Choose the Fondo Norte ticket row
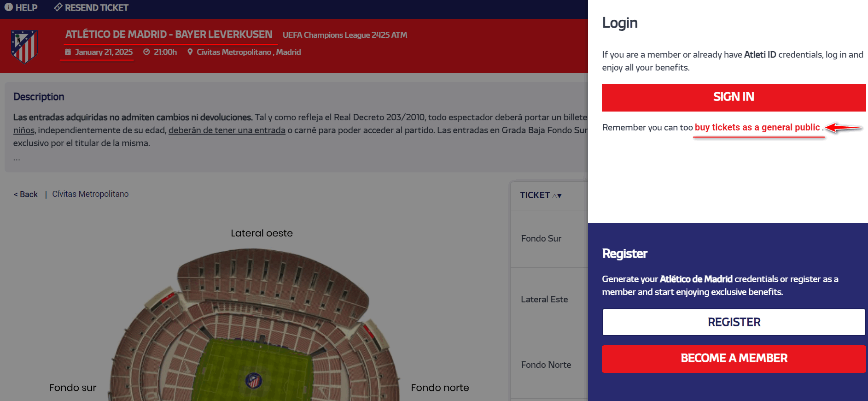 pyautogui.click(x=546, y=365)
